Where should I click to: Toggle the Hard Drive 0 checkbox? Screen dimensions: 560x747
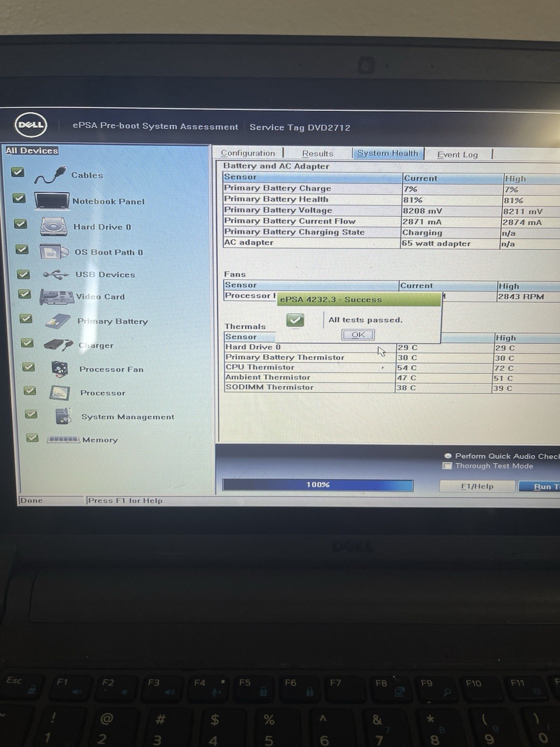[x=20, y=224]
